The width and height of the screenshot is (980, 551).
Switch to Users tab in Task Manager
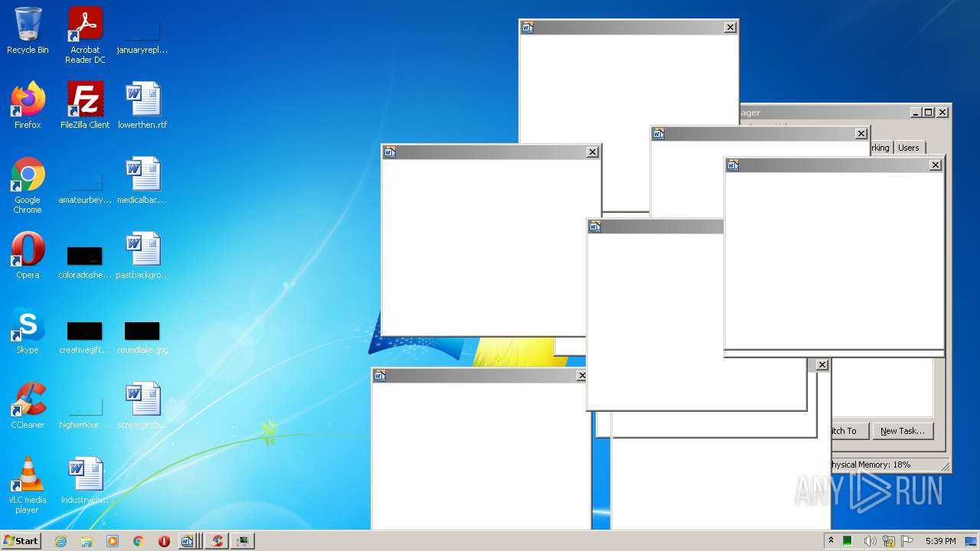pos(909,148)
